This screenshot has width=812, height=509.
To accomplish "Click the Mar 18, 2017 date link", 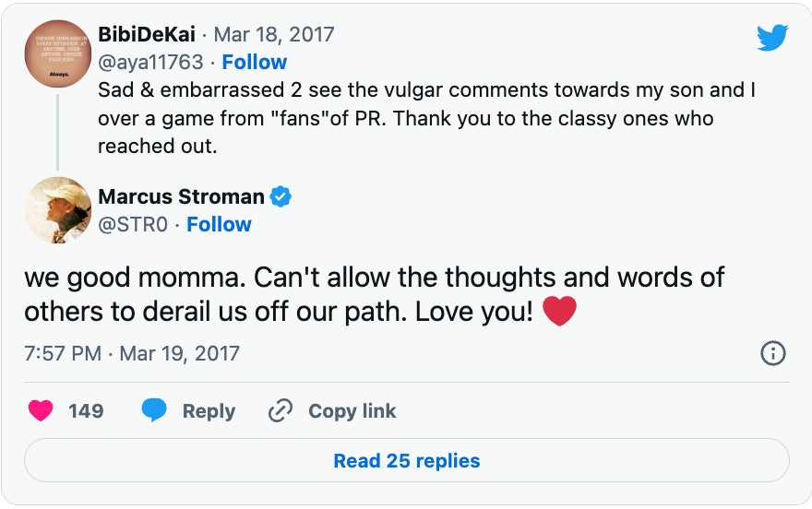I will (274, 35).
